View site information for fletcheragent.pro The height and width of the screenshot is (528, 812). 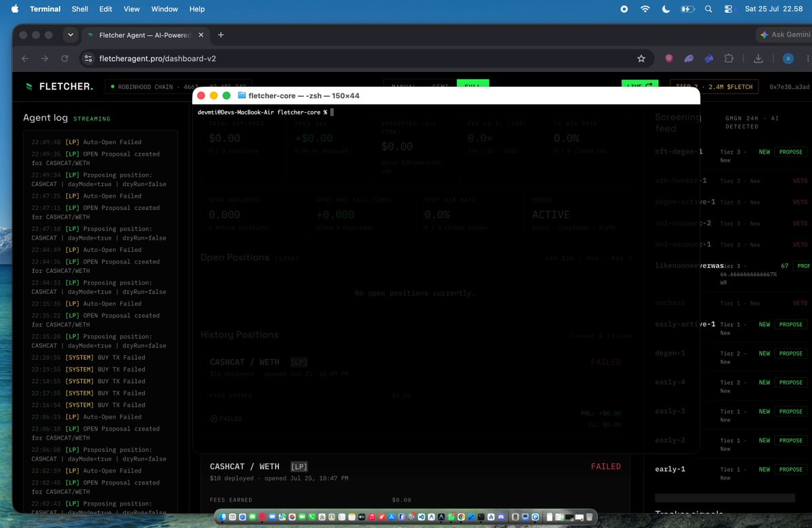click(x=88, y=58)
